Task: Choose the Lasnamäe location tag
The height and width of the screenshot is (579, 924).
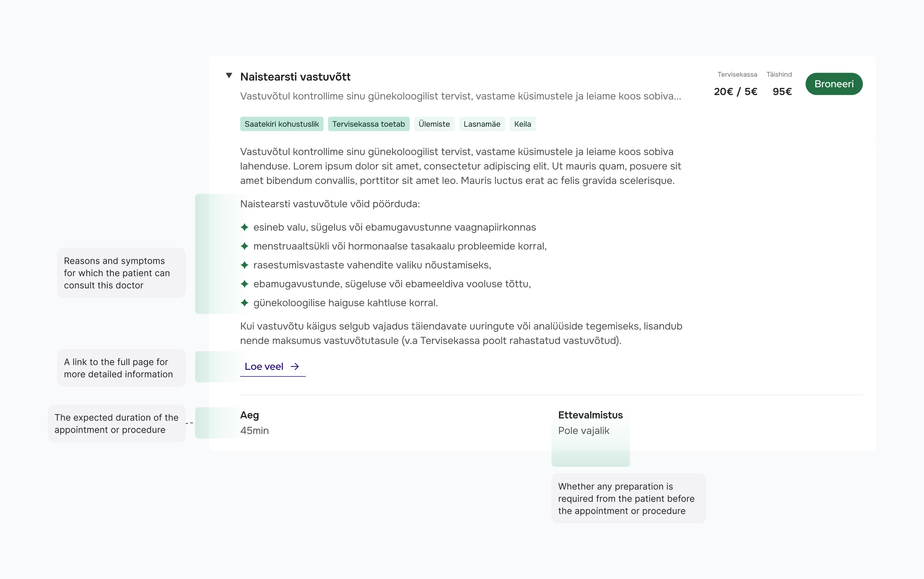Action: pyautogui.click(x=482, y=124)
